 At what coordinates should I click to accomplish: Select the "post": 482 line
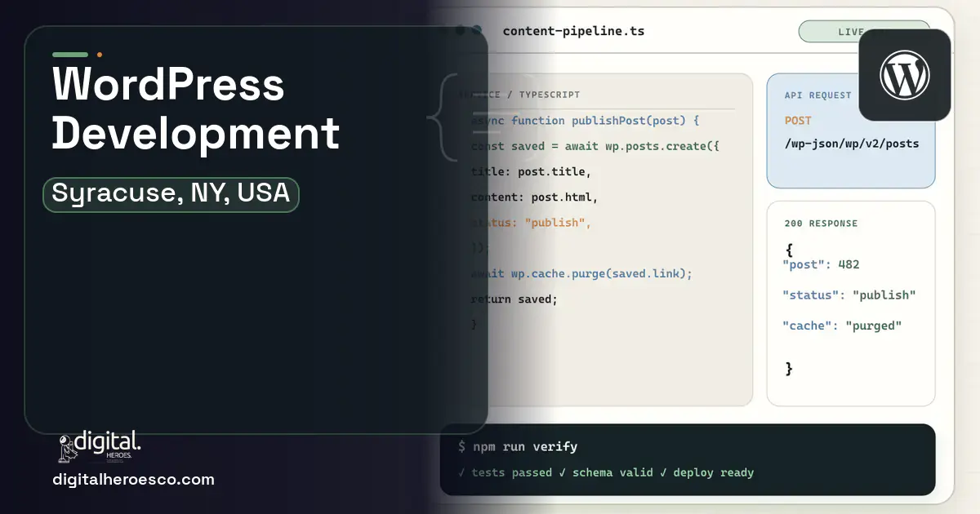click(x=821, y=264)
